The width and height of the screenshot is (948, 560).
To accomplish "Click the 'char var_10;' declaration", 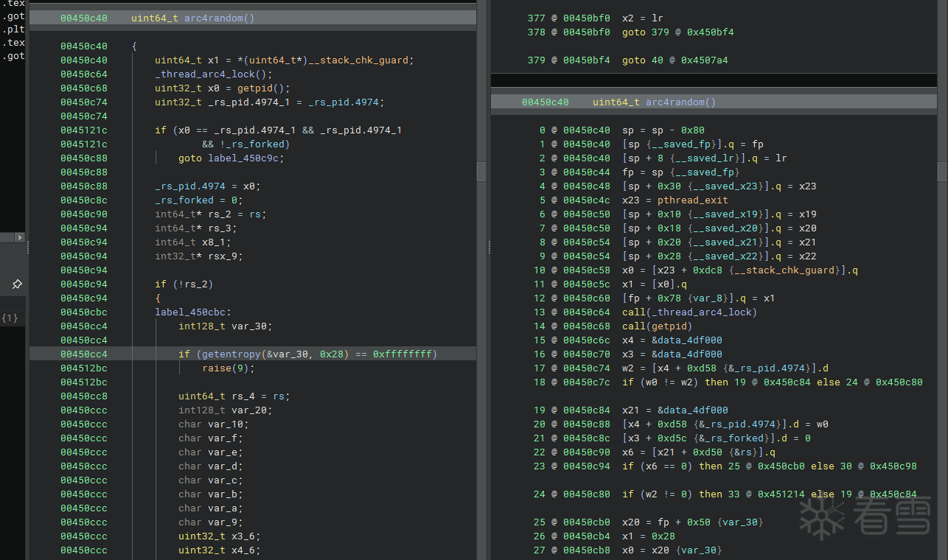I will (214, 424).
